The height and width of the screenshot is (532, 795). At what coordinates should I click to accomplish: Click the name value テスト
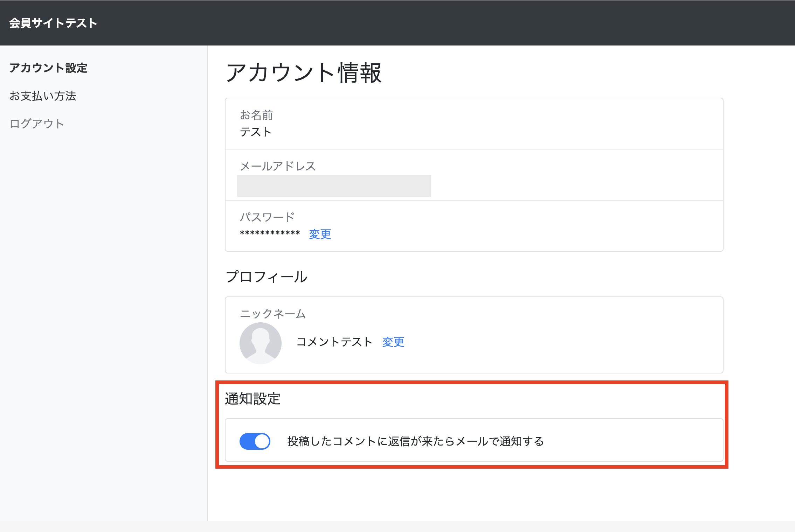[x=256, y=132]
